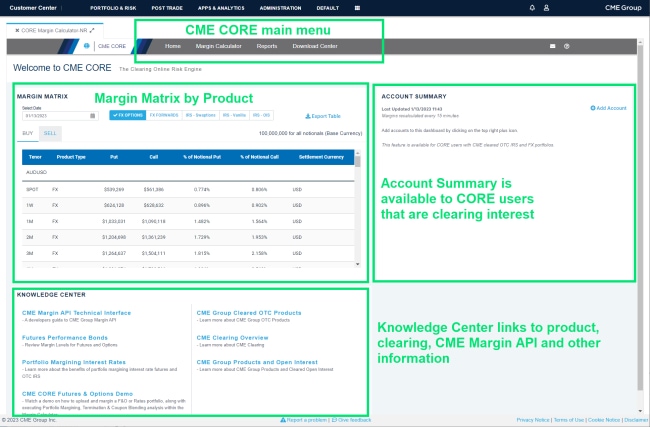Click the calendar icon in Select Date field
This screenshot has width=650, height=427.
pos(92,115)
